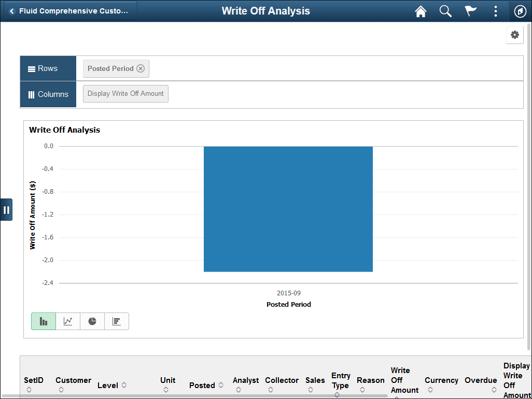Open the gear settings icon above the chart

click(514, 35)
